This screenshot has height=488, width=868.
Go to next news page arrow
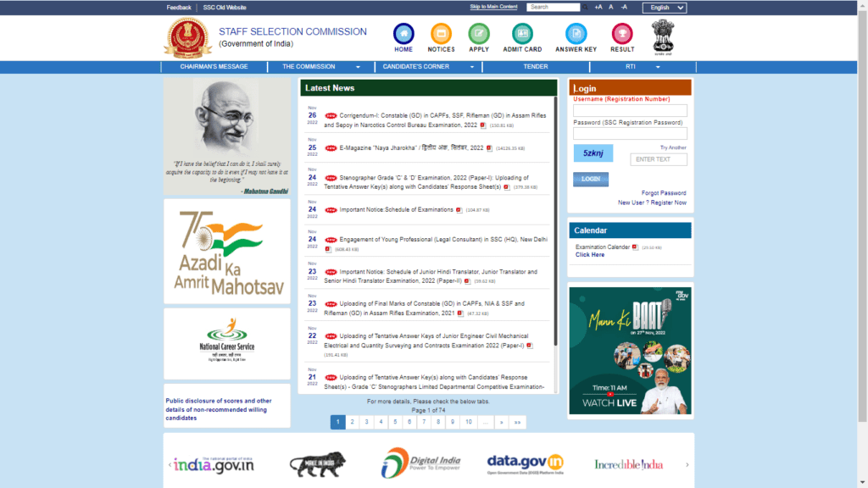502,422
